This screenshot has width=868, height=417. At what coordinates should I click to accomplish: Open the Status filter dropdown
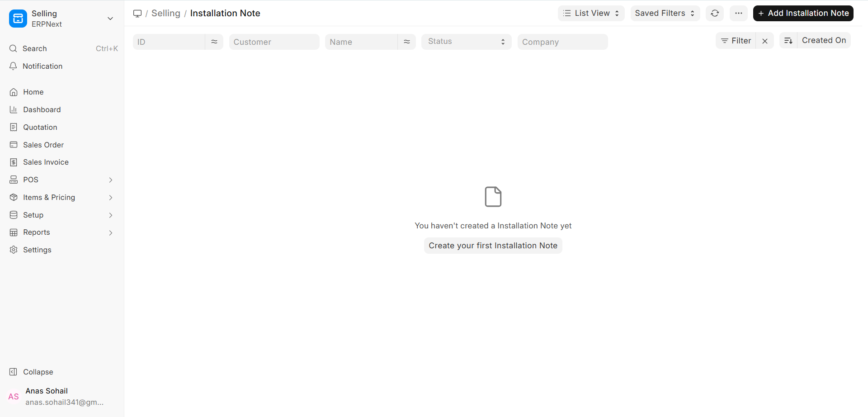tap(466, 42)
